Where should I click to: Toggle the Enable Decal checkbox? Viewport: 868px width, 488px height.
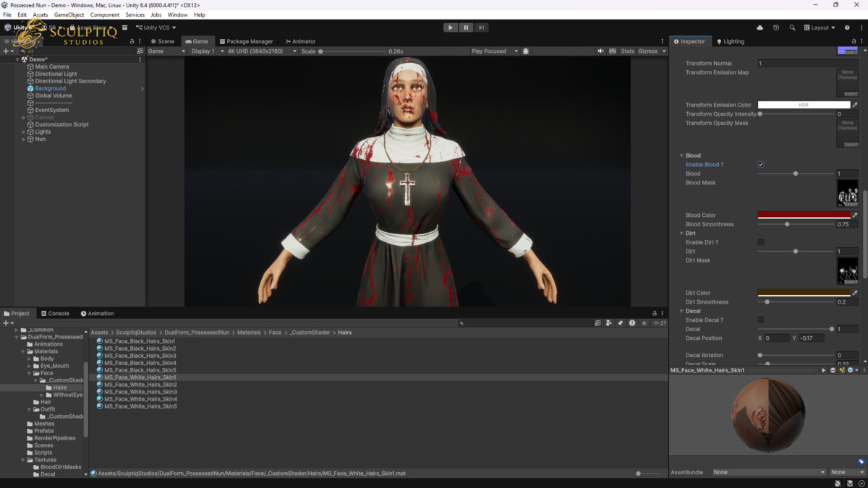pyautogui.click(x=760, y=320)
